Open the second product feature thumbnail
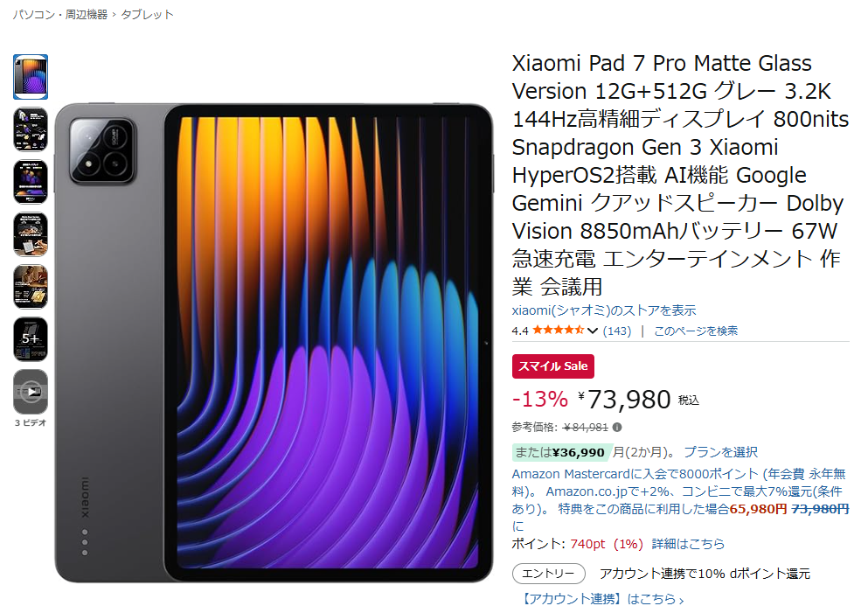The width and height of the screenshot is (868, 613). [x=31, y=129]
